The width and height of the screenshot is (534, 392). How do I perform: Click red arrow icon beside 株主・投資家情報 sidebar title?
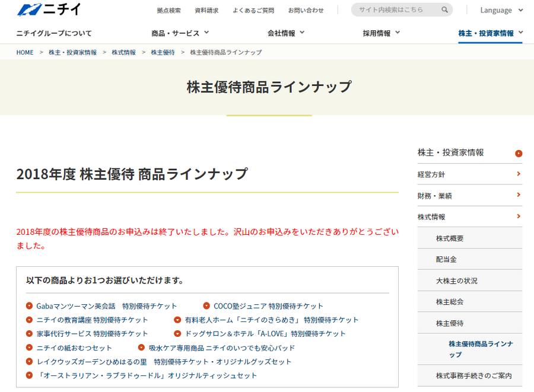[519, 154]
